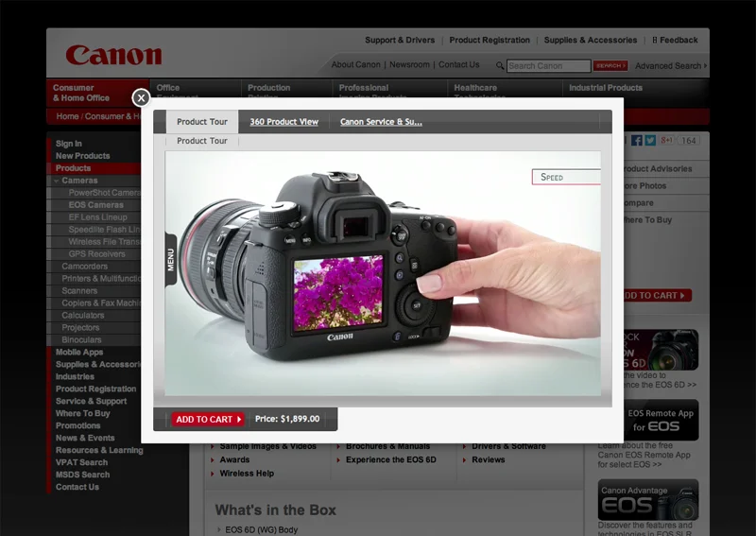Open News & Events sidebar item
Viewport: 756px width, 536px height.
pos(85,438)
